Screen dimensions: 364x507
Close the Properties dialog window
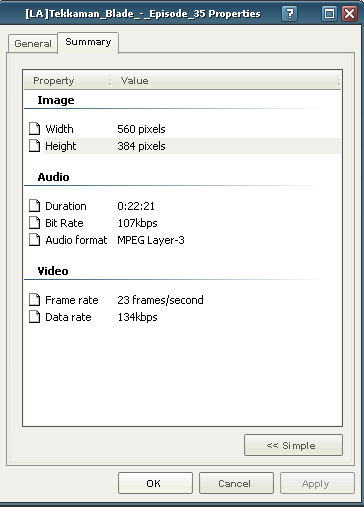[350, 14]
